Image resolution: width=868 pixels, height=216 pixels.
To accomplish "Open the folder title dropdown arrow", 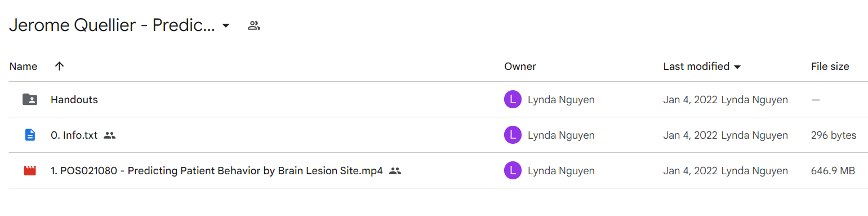I will pos(226,26).
